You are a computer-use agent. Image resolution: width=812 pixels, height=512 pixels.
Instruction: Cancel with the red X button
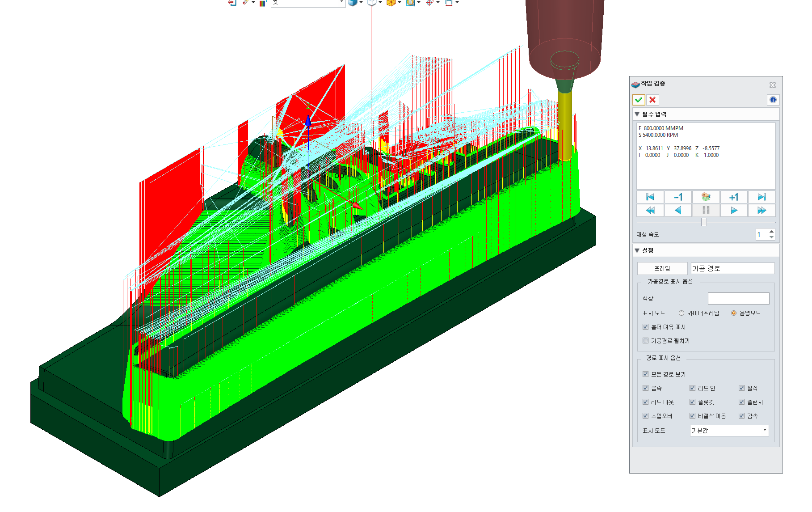pos(652,100)
